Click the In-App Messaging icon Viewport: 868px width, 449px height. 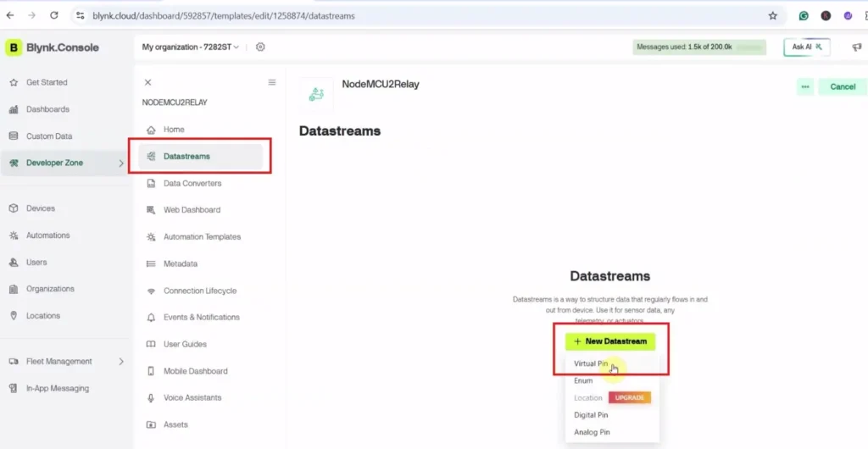(x=14, y=388)
